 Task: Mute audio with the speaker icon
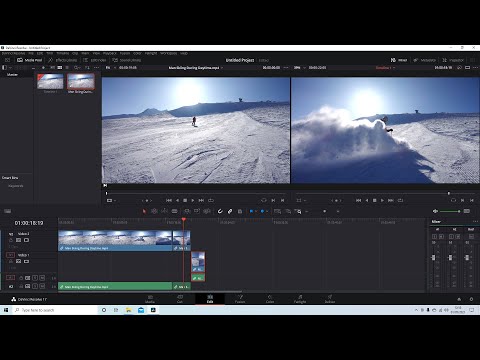tap(435, 211)
